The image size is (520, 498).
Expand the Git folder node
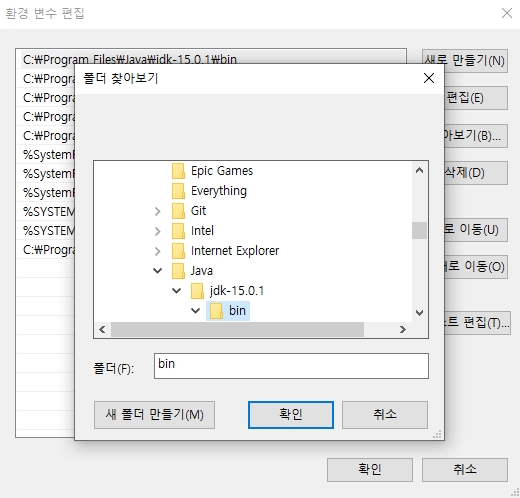158,211
